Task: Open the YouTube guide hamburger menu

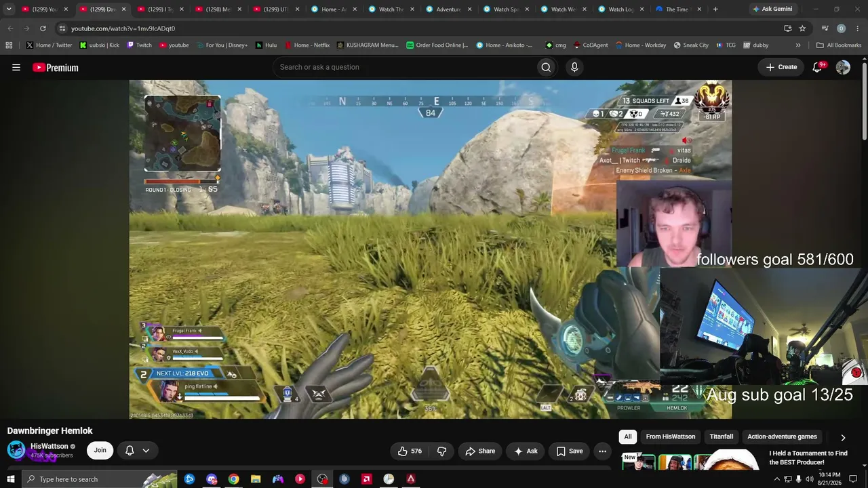Action: [x=16, y=67]
